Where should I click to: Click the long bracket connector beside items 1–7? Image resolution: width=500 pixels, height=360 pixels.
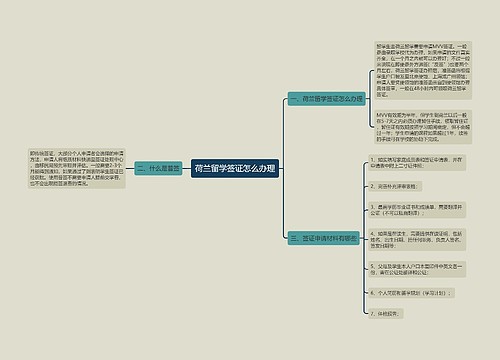pos(364,238)
